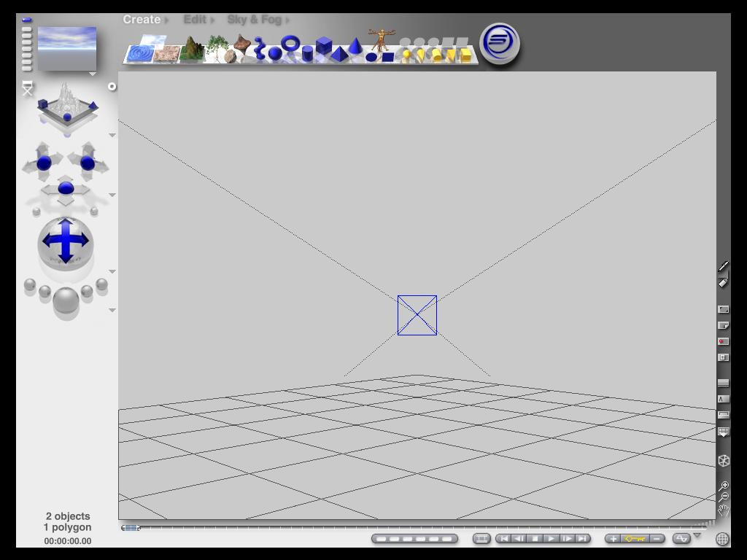Add the yellow cube-shaped light
The width and height of the screenshot is (747, 560).
[465, 55]
